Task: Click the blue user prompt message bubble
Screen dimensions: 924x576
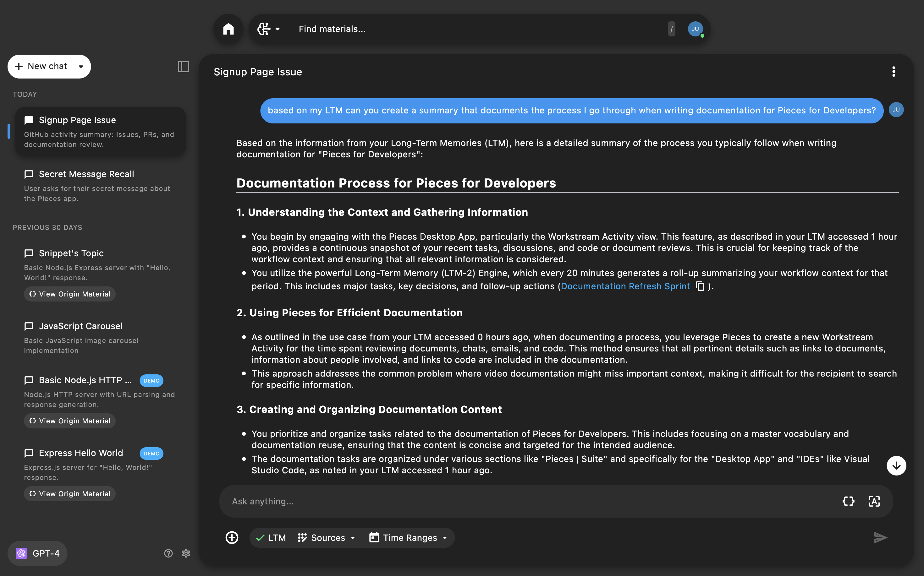Action: click(572, 111)
